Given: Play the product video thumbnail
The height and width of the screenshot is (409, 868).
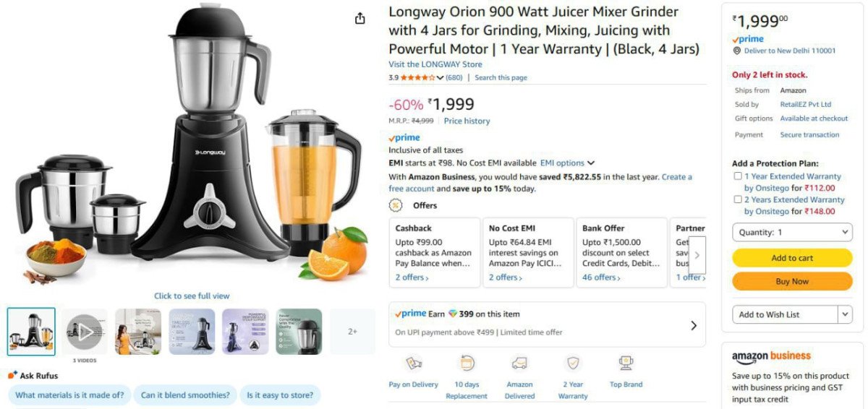Looking at the screenshot, I should tap(85, 332).
